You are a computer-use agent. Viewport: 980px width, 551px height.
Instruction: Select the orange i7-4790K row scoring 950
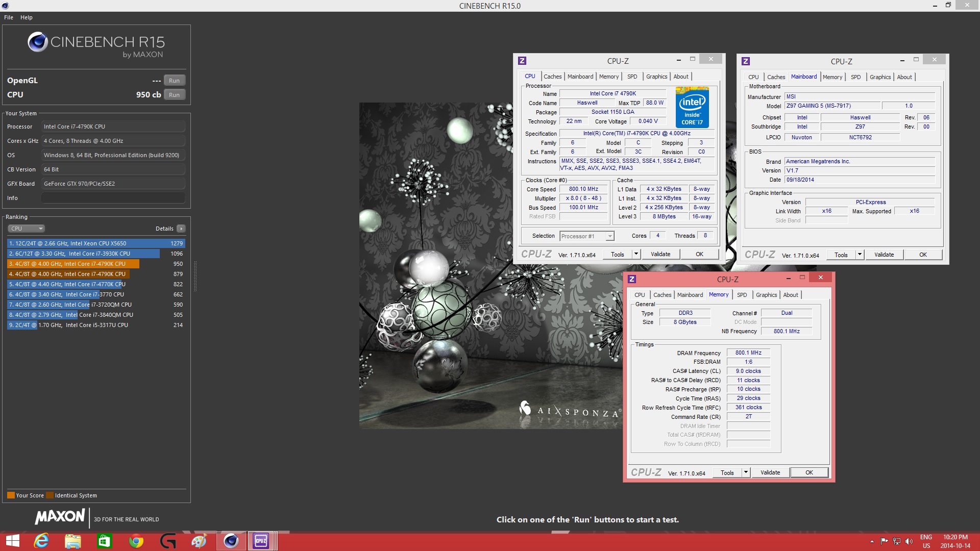(x=96, y=264)
